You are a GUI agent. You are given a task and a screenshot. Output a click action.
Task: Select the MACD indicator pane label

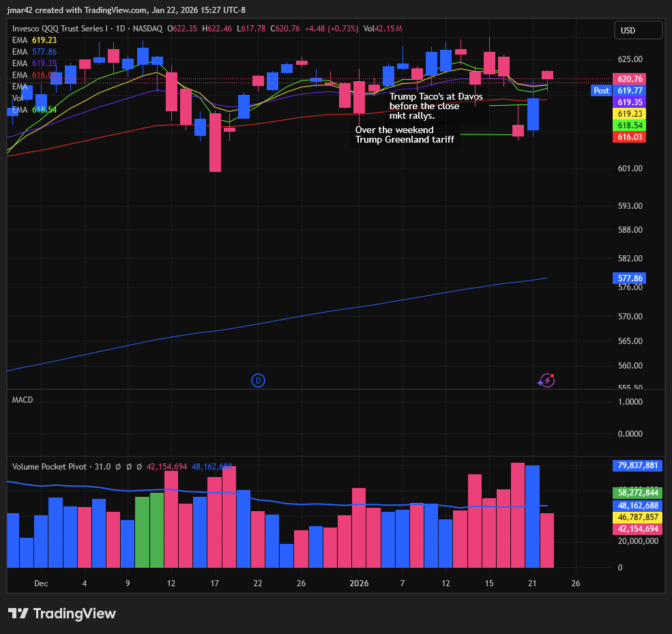coord(23,400)
